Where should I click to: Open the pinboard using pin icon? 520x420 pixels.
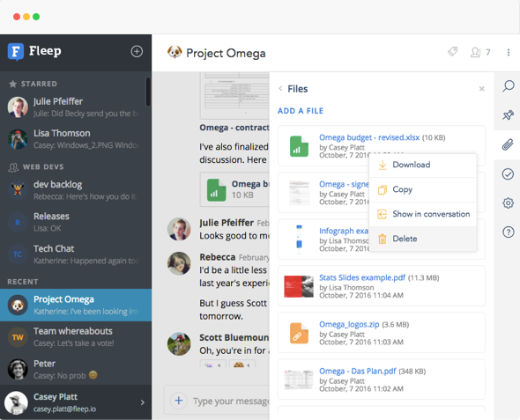click(x=508, y=115)
